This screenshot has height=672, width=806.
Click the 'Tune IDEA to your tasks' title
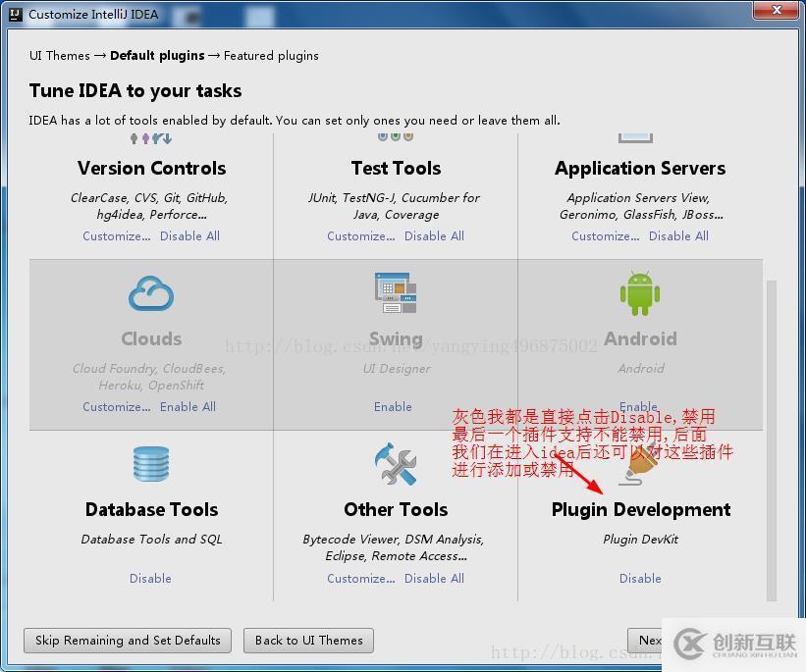click(x=135, y=91)
